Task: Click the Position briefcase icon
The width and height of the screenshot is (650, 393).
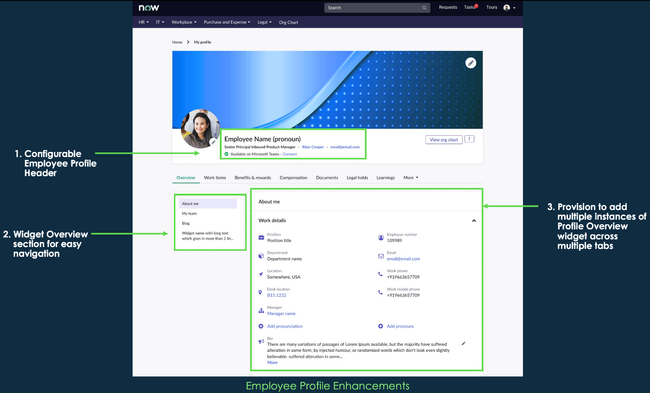Action: (x=261, y=238)
